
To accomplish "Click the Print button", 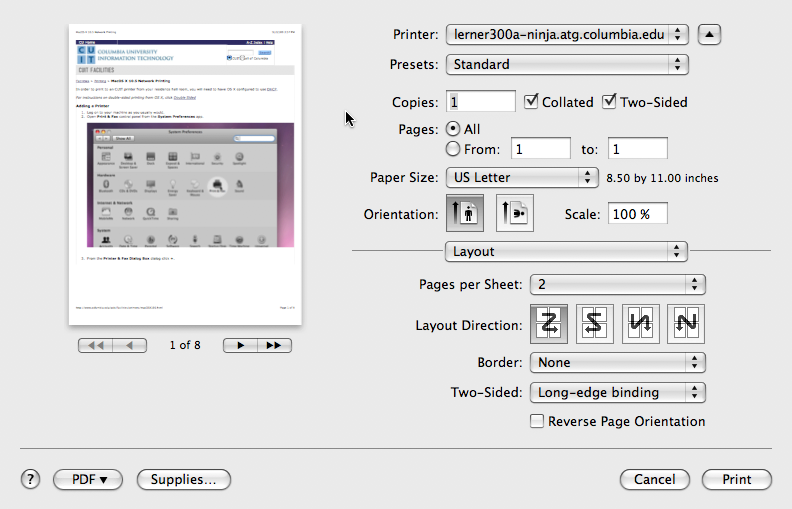I will click(737, 479).
